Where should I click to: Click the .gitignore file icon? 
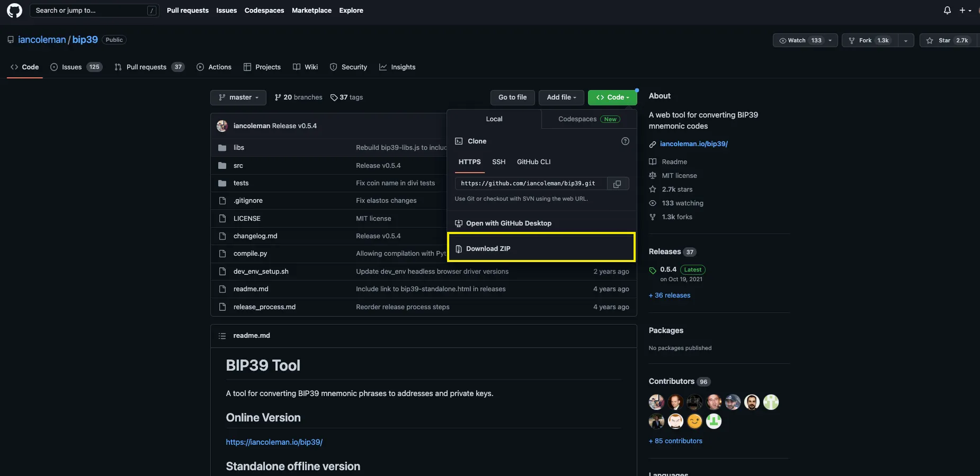222,201
